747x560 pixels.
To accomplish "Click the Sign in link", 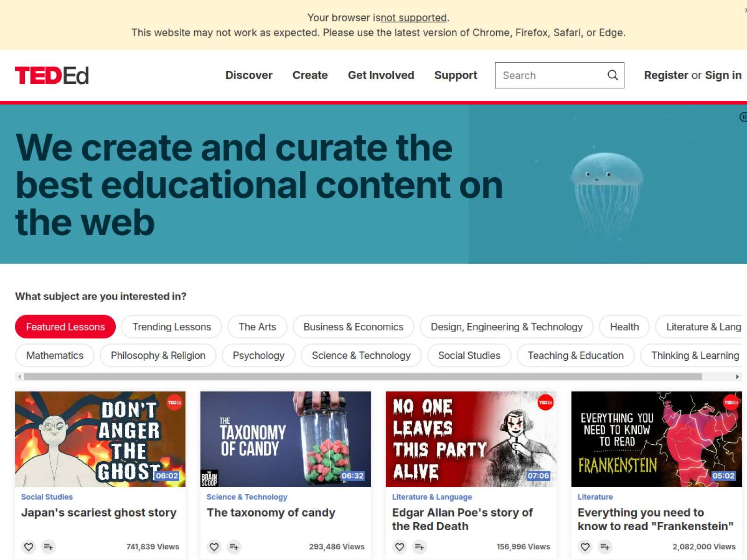I will pyautogui.click(x=723, y=75).
